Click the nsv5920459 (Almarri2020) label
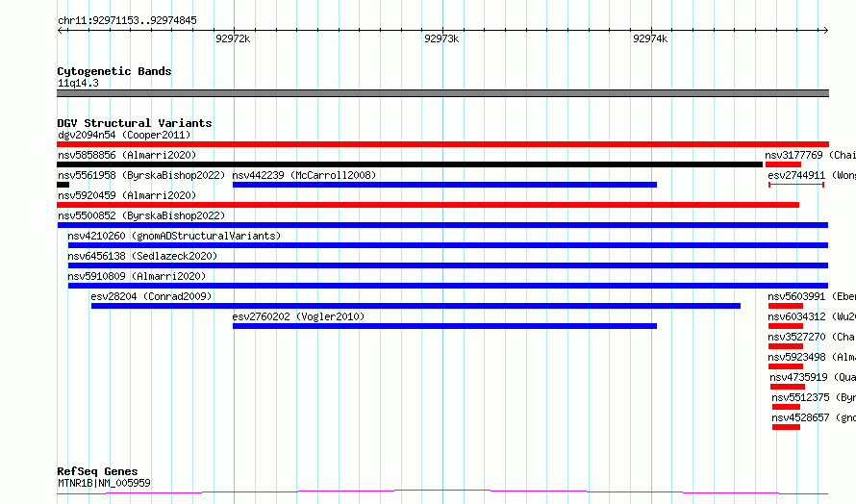The image size is (856, 504). coord(127,195)
